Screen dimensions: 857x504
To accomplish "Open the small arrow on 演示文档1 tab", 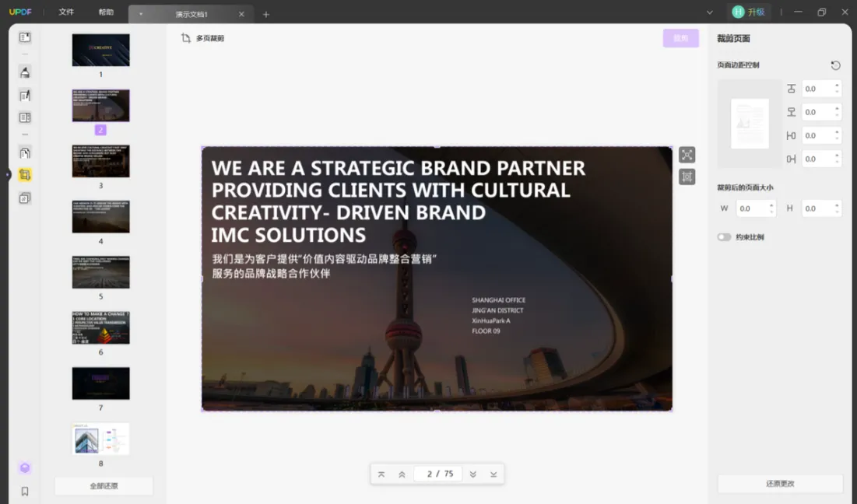I will coord(140,14).
